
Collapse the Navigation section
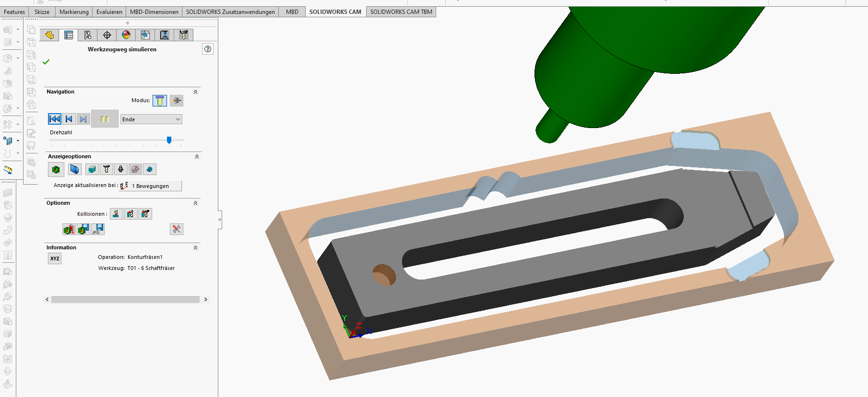tap(195, 92)
